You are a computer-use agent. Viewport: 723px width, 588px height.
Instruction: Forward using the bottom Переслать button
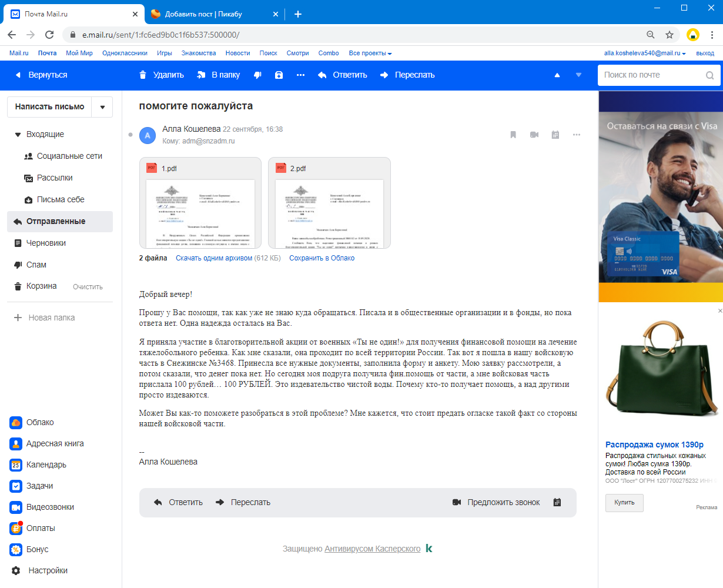click(x=243, y=502)
